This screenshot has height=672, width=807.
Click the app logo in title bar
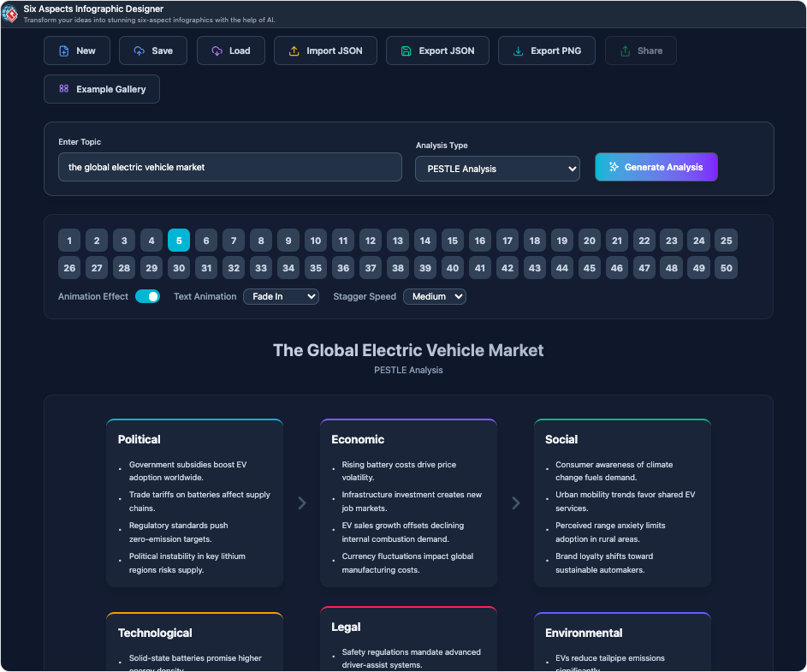coord(11,14)
